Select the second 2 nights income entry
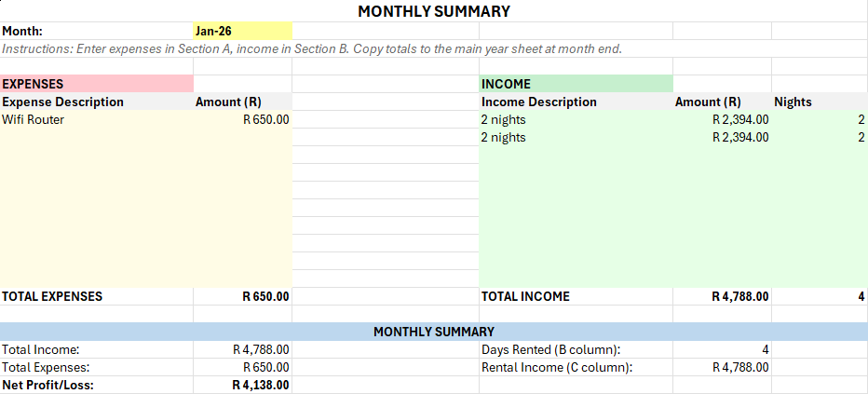 (504, 137)
